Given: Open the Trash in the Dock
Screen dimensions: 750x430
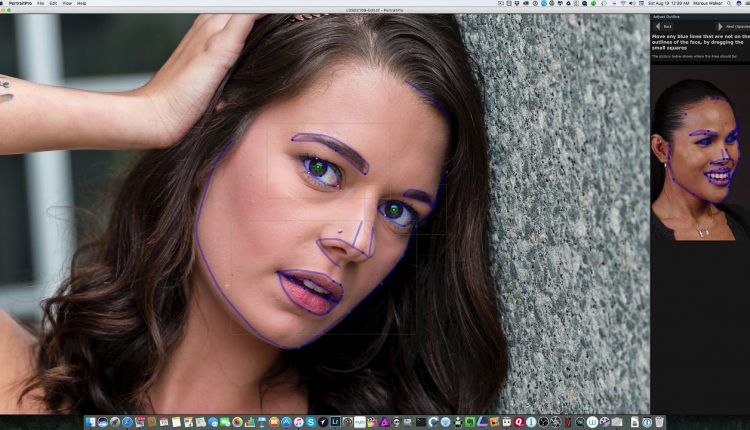Looking at the screenshot, I should click(659, 422).
